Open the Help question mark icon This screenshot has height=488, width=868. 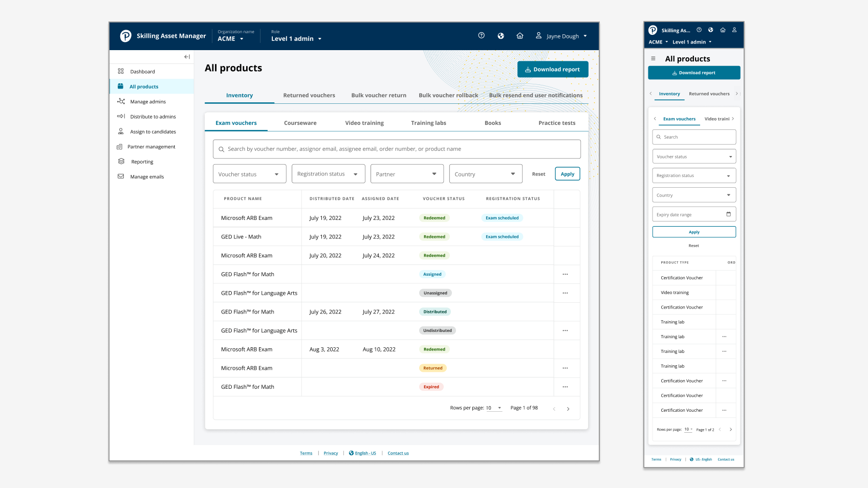pyautogui.click(x=481, y=36)
